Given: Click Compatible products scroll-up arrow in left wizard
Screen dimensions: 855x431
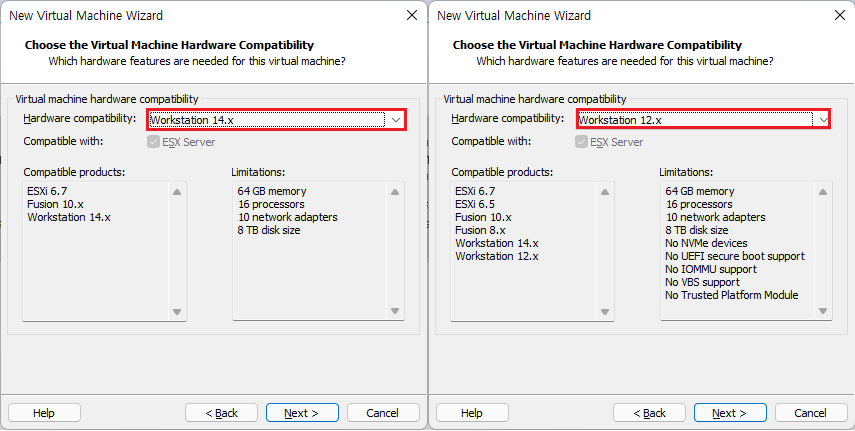Looking at the screenshot, I should (177, 192).
